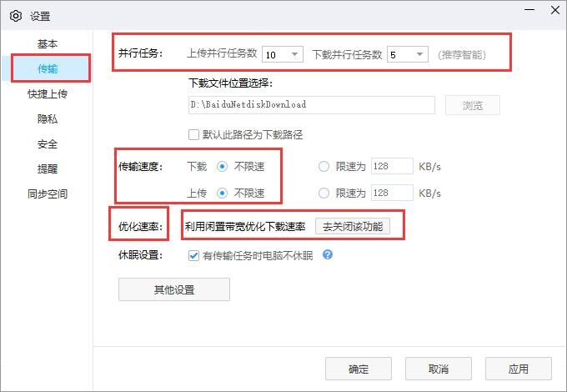
Task: Click the blue help question mark icon
Action: click(x=328, y=255)
